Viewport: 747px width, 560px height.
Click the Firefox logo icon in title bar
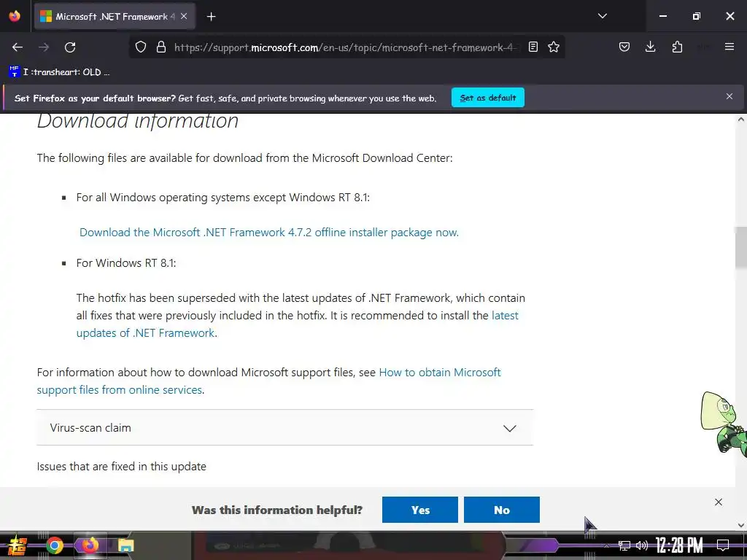coord(15,16)
